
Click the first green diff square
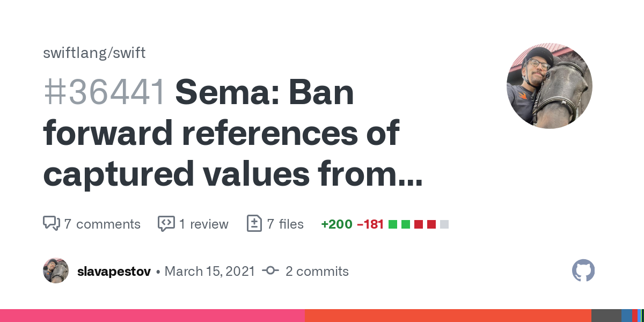pos(393,224)
